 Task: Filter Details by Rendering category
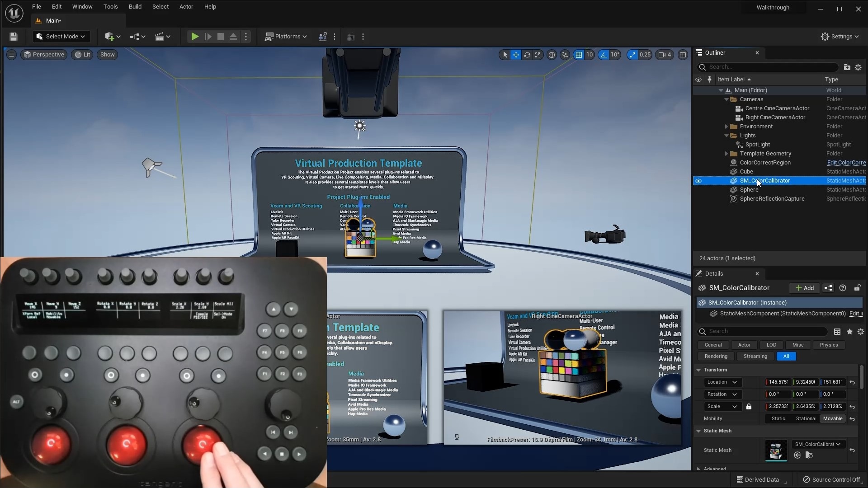click(x=716, y=356)
